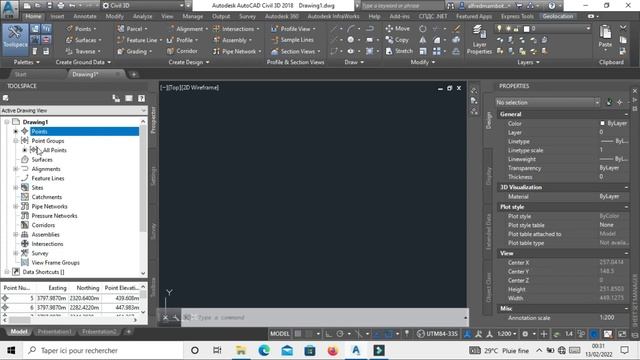640x360 pixels.
Task: Select the Stretch tool
Action: (x=399, y=51)
